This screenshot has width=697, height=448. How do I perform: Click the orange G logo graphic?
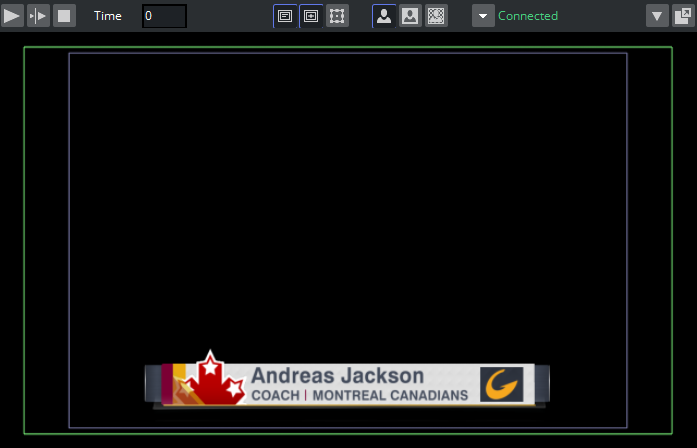coord(501,384)
